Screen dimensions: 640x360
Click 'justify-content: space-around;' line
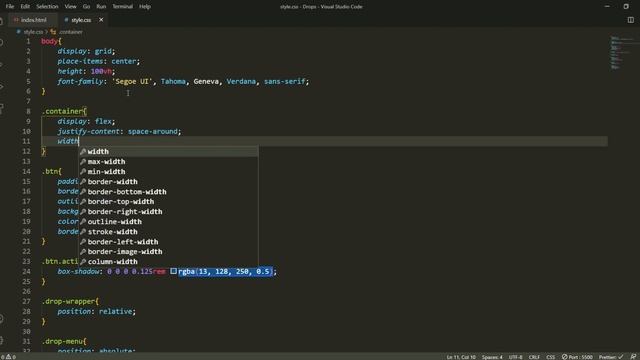119,131
